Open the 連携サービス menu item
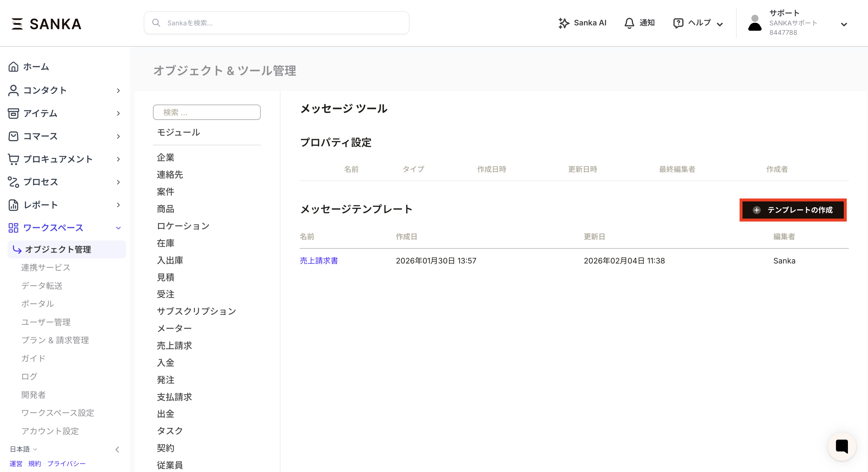Viewport: 868px width, 472px height. click(x=45, y=267)
